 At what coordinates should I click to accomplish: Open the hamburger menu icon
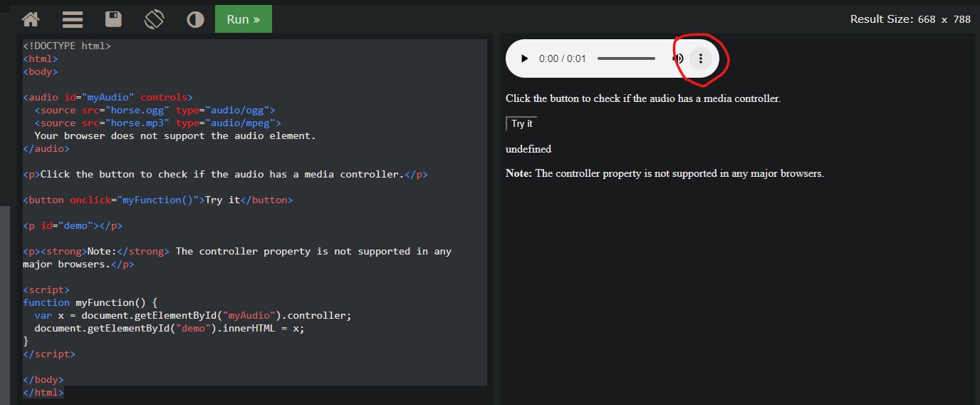73,19
